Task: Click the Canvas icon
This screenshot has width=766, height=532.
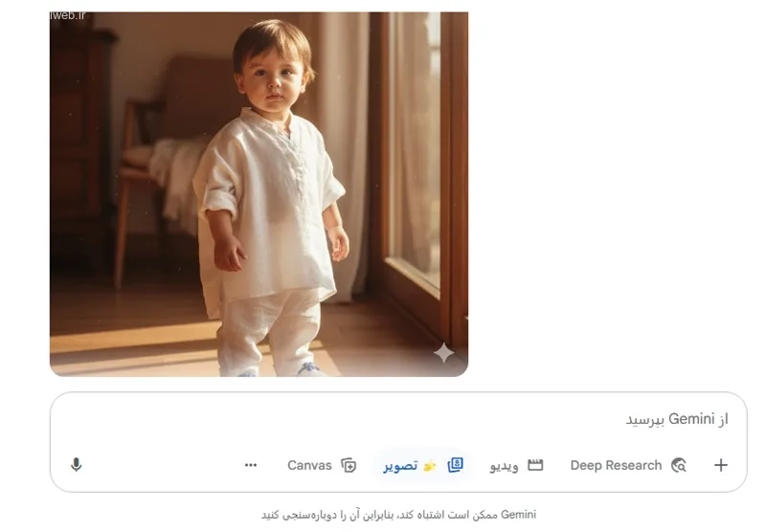Action: (x=349, y=465)
